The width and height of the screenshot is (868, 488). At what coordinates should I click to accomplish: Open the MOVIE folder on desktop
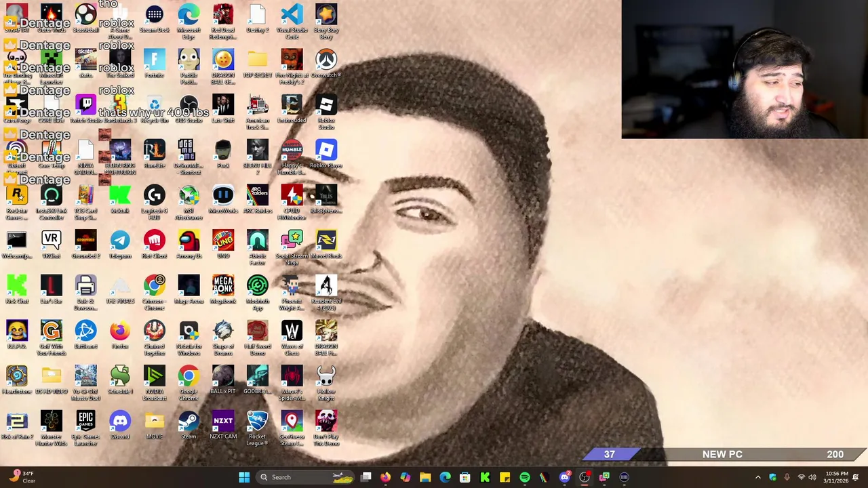[x=155, y=425]
